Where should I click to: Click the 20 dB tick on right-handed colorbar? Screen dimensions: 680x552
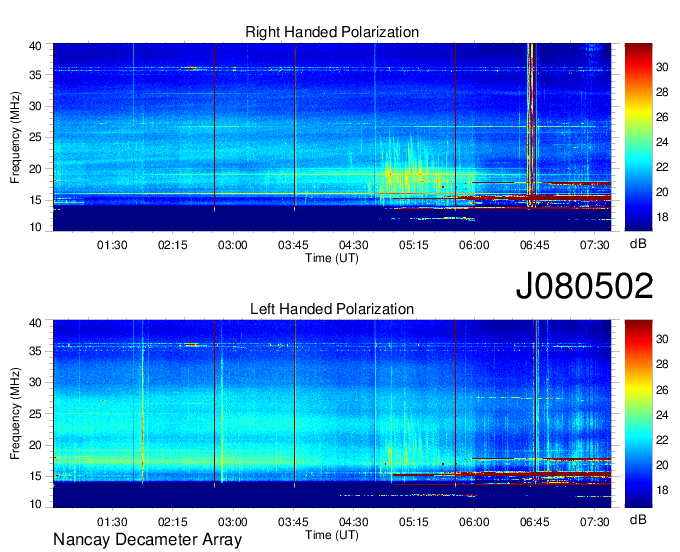point(662,192)
